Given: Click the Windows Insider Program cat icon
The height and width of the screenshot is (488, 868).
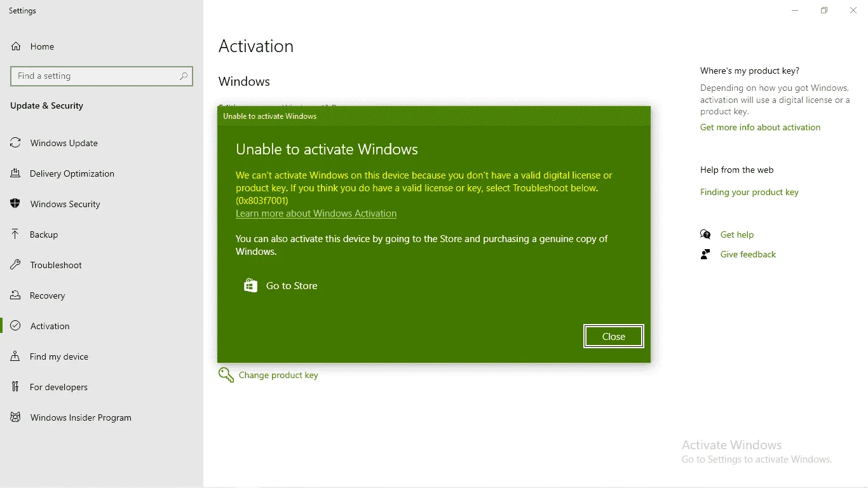Looking at the screenshot, I should tap(15, 417).
